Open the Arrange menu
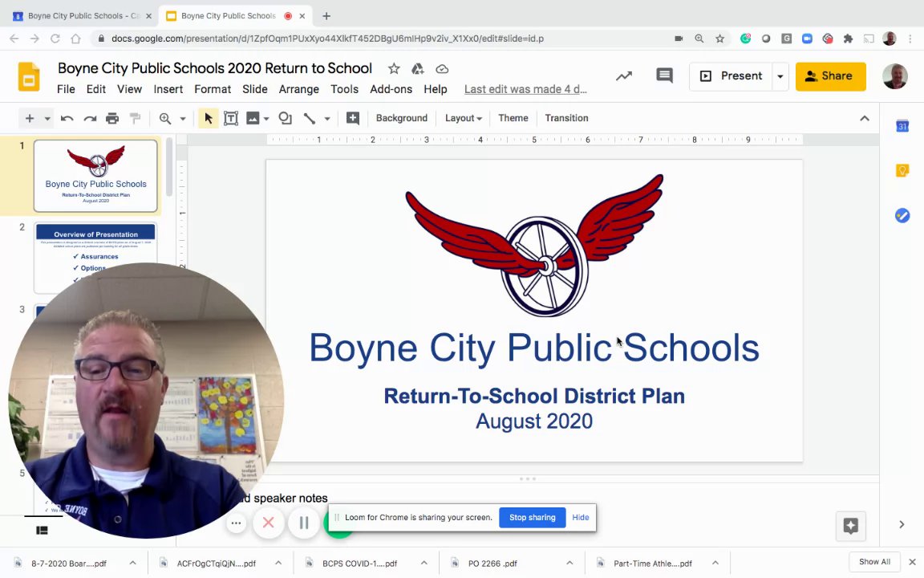The height and width of the screenshot is (578, 924). pyautogui.click(x=298, y=89)
